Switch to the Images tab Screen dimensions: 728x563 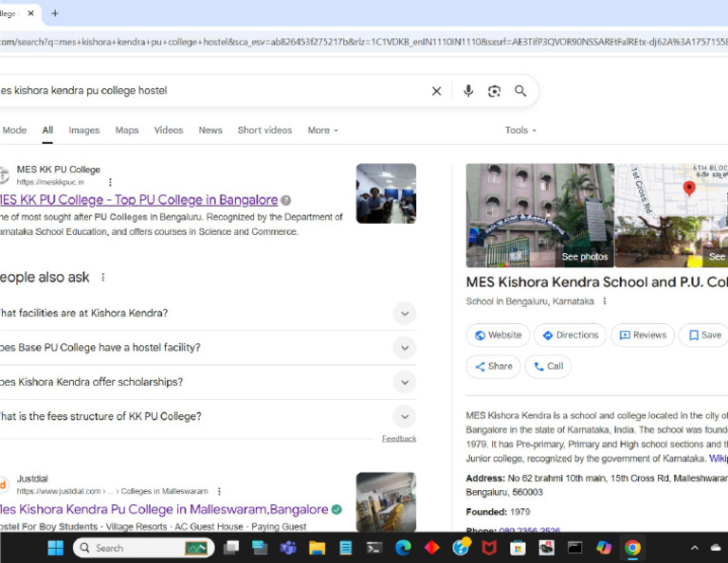[83, 130]
